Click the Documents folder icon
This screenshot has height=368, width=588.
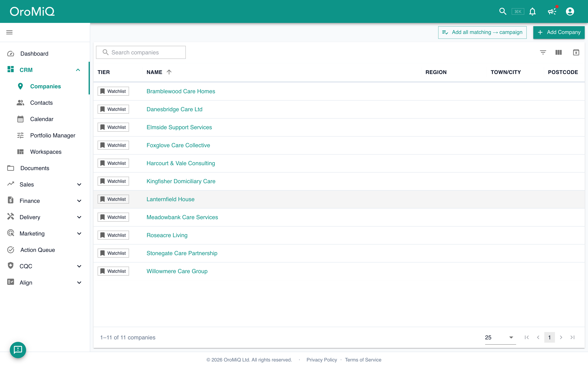[x=10, y=168]
